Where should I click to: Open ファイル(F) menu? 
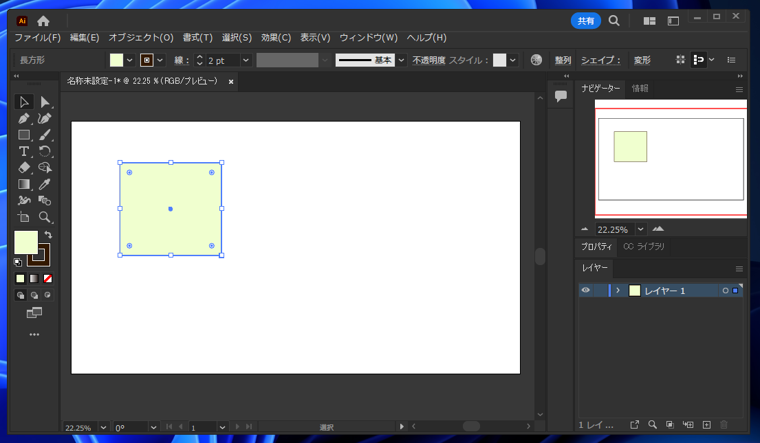tap(37, 38)
